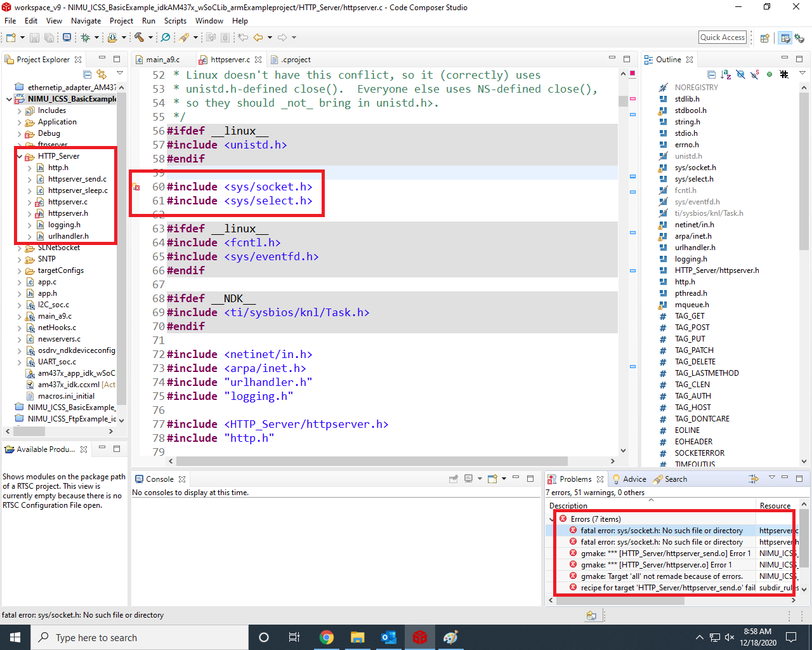Click the Quick Access button
The height and width of the screenshot is (650, 812).
click(x=722, y=37)
